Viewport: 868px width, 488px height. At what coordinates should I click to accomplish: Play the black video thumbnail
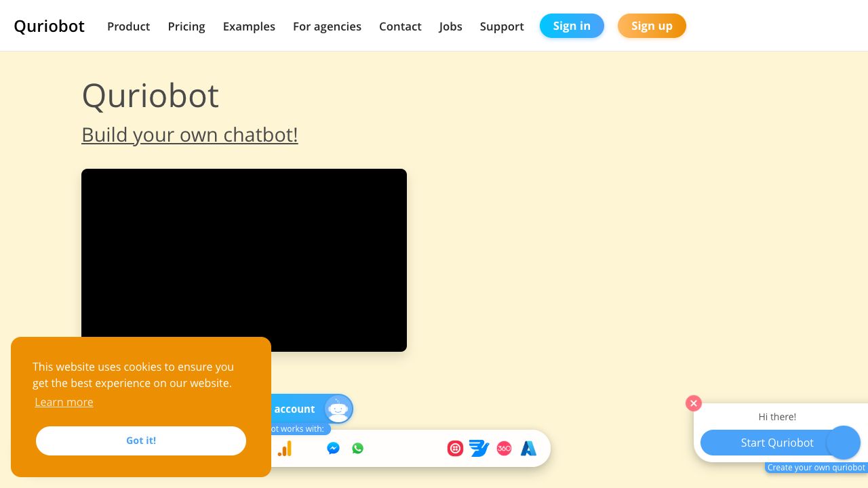pos(244,260)
